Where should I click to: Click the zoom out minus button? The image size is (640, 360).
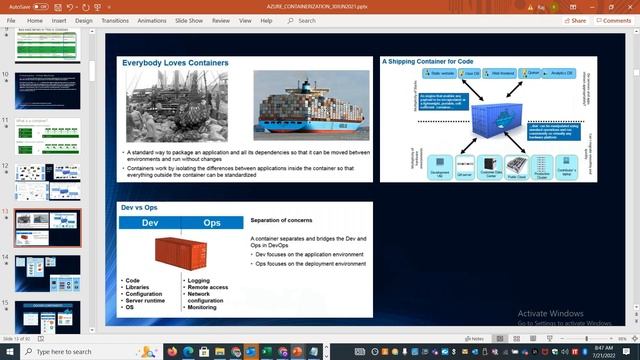pyautogui.click(x=562, y=339)
